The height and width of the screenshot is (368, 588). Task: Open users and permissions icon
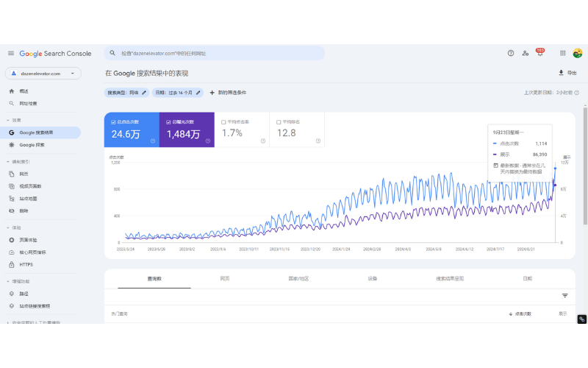pyautogui.click(x=525, y=53)
